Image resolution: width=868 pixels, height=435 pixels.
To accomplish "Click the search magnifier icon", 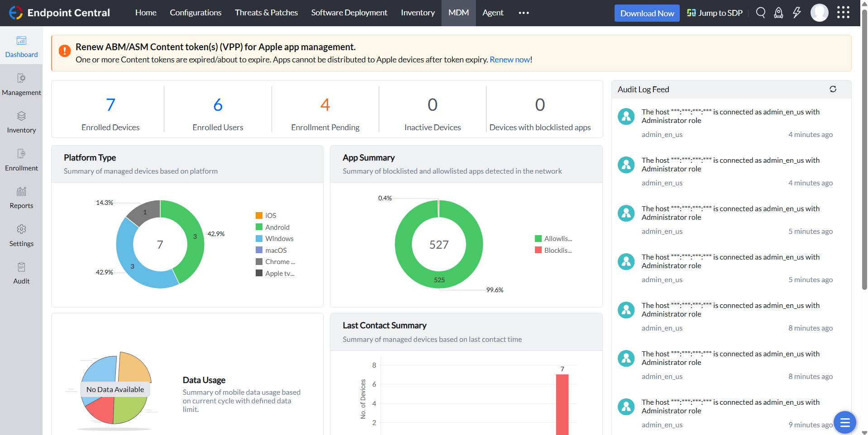I will click(x=761, y=13).
